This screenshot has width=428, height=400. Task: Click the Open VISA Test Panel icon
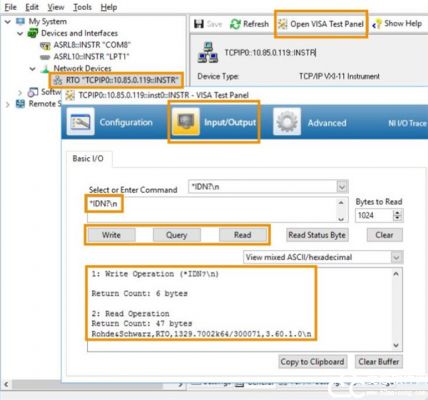pyautogui.click(x=283, y=24)
